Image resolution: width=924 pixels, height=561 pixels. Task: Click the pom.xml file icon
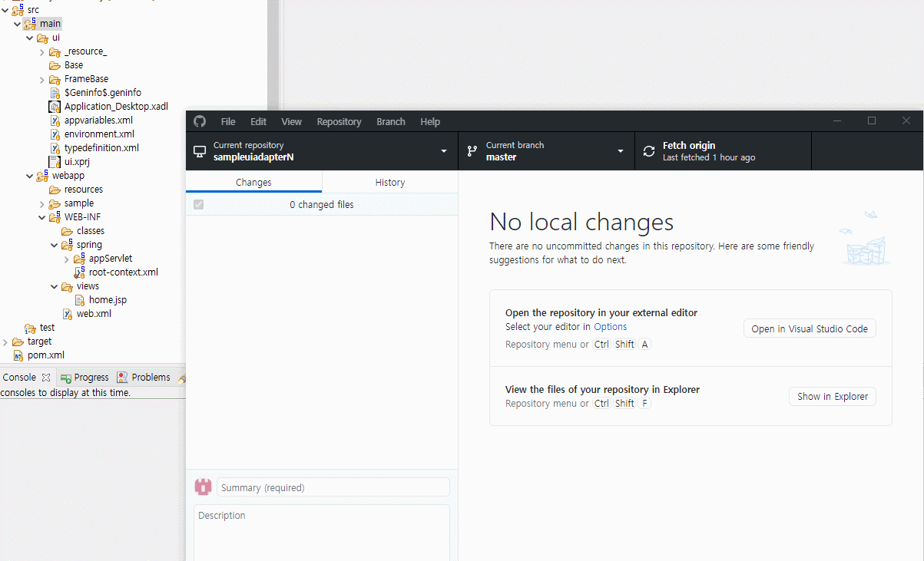click(x=18, y=355)
